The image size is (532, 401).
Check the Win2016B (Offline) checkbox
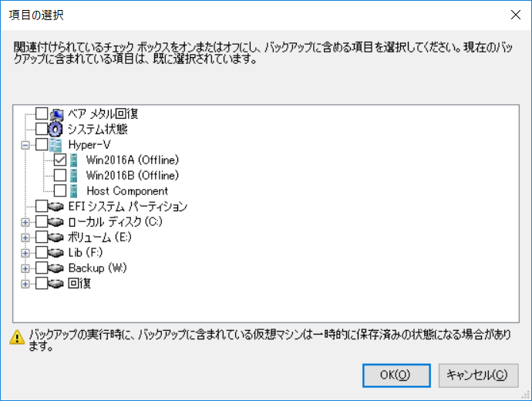coord(60,175)
